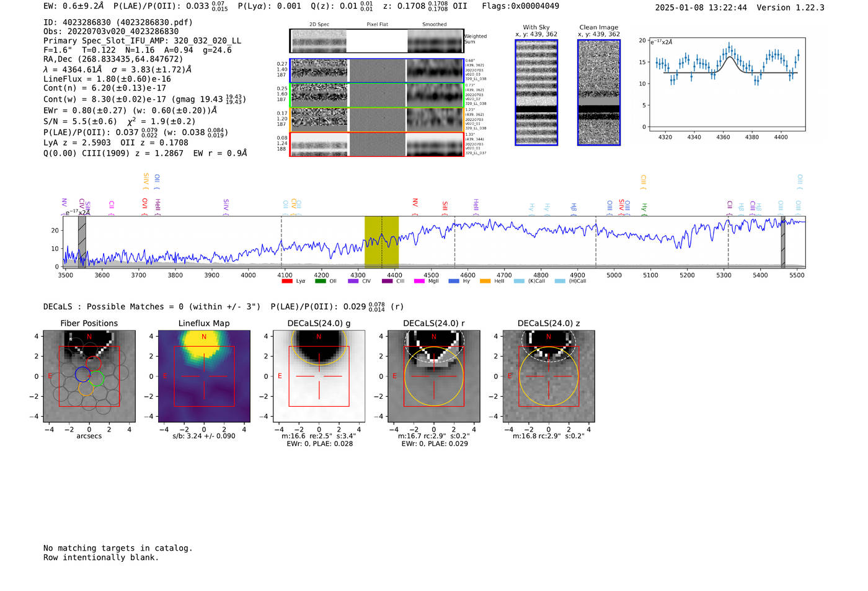Open the DECaLS(24.0) g cutout
The height and width of the screenshot is (591, 868).
tap(319, 376)
